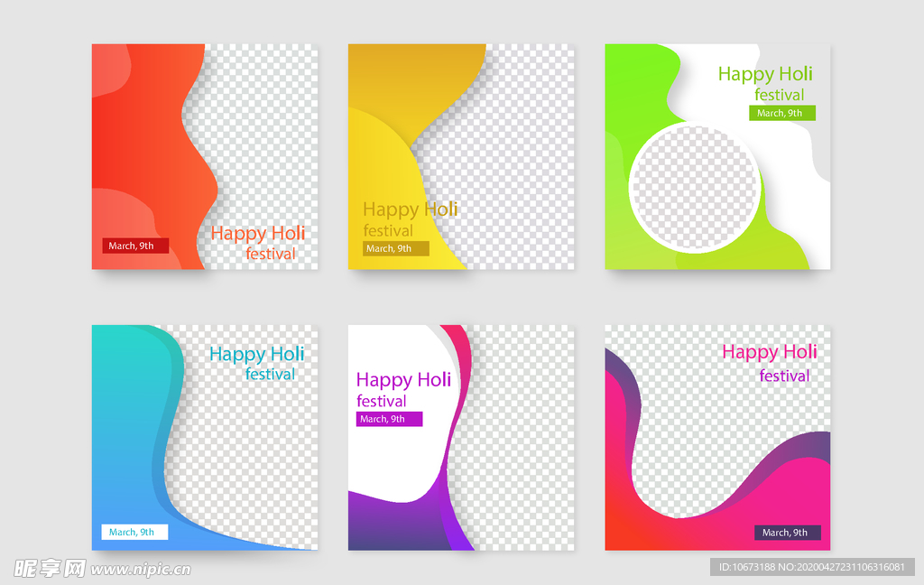Click the orange Happy Holi heading

point(257,233)
